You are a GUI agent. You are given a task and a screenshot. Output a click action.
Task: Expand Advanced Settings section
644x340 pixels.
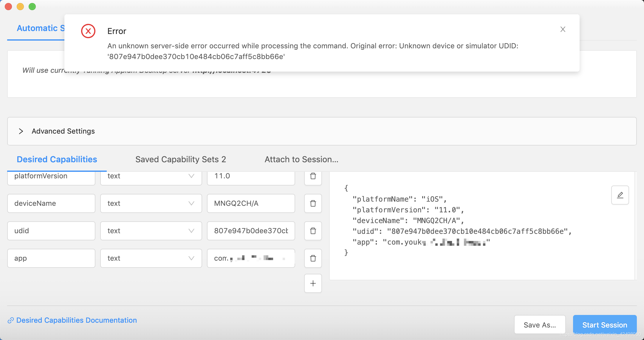(x=57, y=131)
